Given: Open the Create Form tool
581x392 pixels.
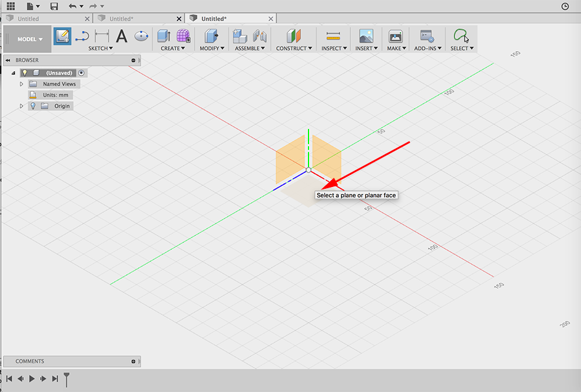Looking at the screenshot, I should [x=183, y=36].
